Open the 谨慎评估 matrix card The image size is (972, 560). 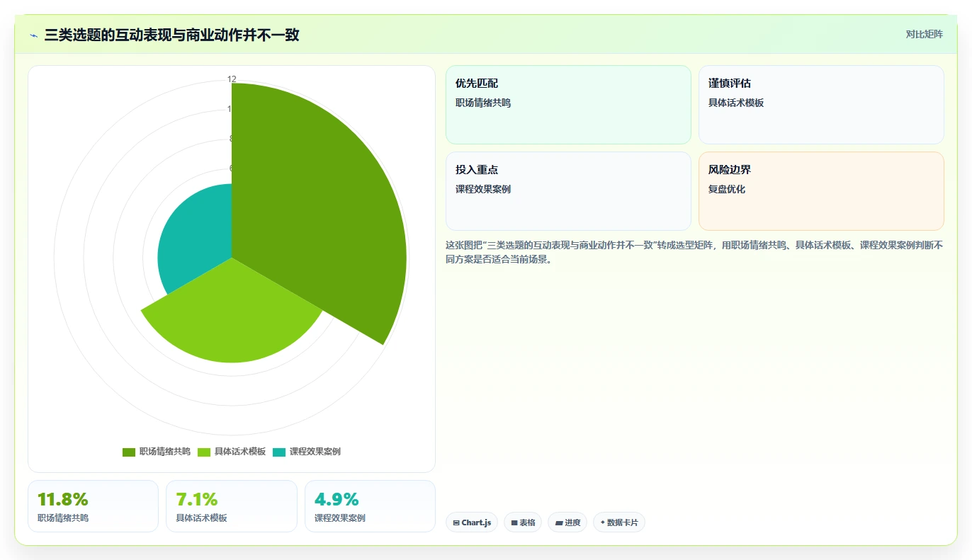point(821,105)
